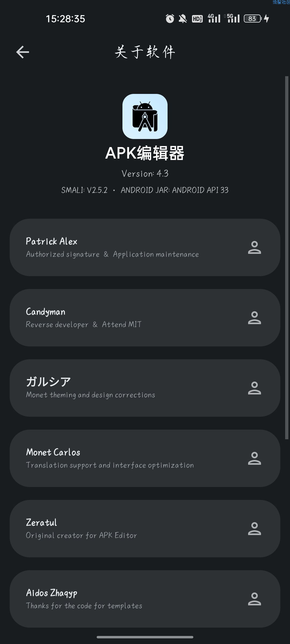Viewport: 290px width, 644px height.
Task: Tap the APK Editor app logo
Action: (145, 116)
